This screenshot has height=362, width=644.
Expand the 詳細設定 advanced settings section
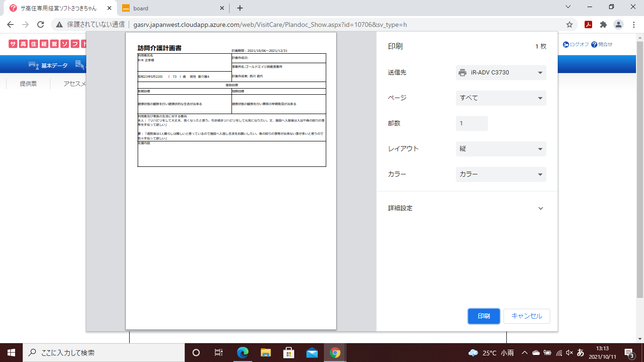[x=540, y=208]
